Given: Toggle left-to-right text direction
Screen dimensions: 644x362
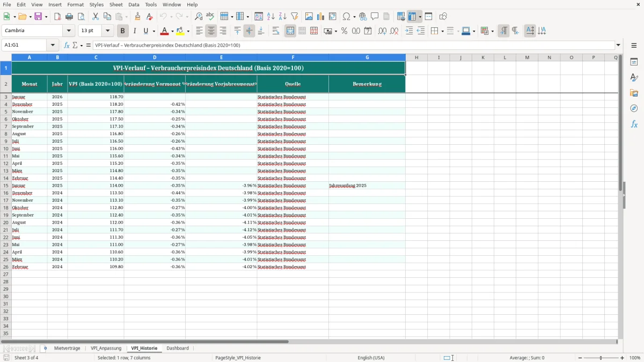Looking at the screenshot, I should pyautogui.click(x=503, y=31).
